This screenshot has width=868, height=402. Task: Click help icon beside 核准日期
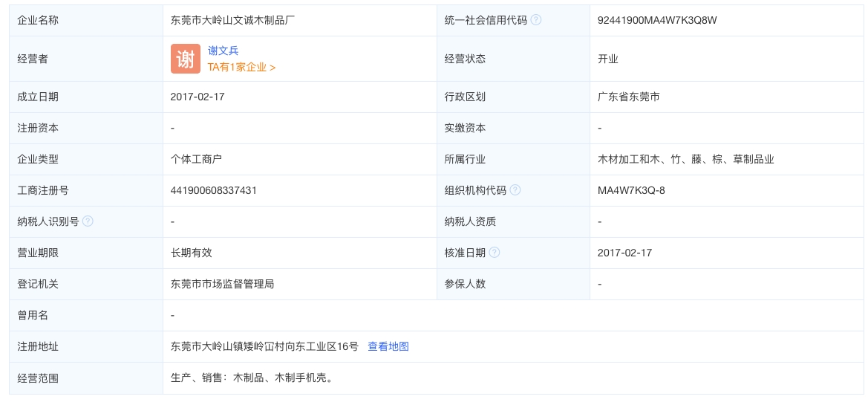495,253
